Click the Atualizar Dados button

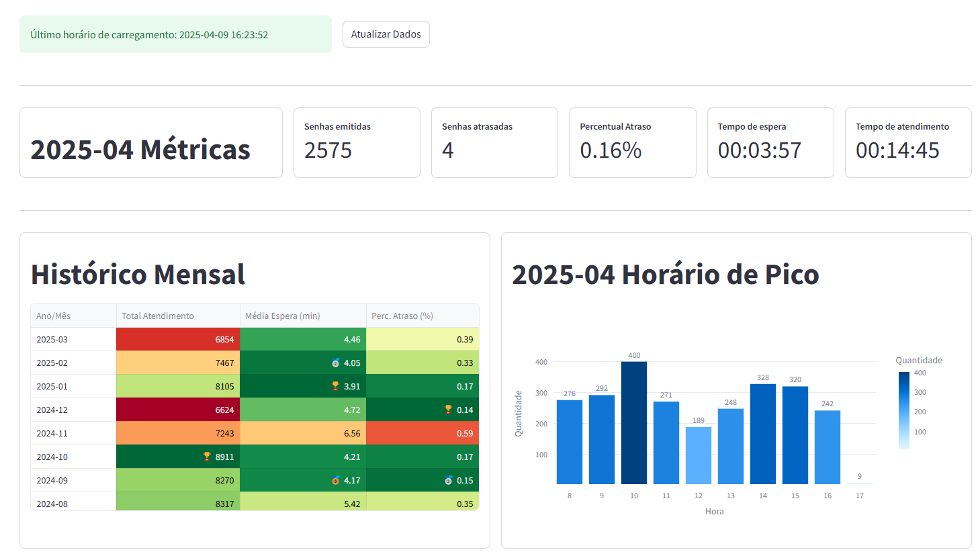(386, 34)
